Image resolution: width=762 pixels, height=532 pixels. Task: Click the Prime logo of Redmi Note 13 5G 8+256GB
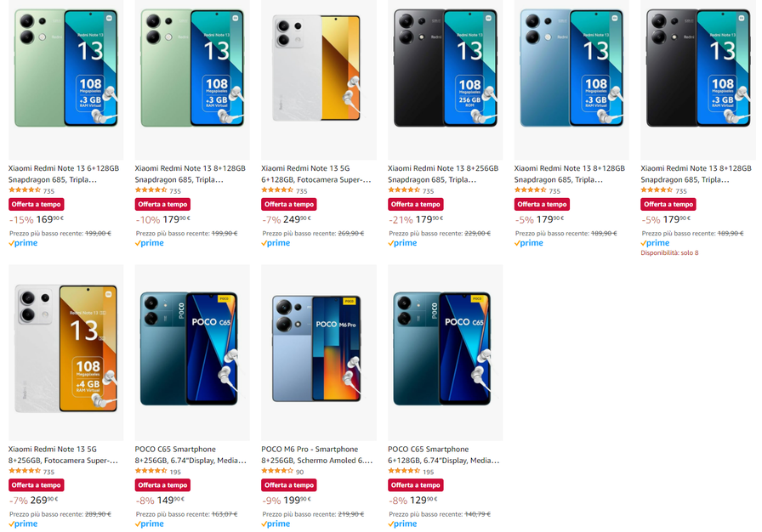click(x=23, y=524)
